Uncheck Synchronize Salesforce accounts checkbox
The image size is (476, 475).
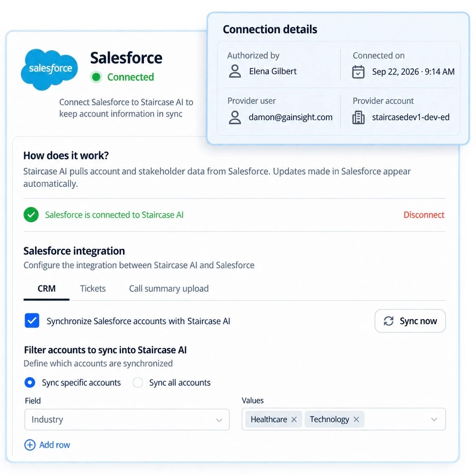[x=32, y=321]
